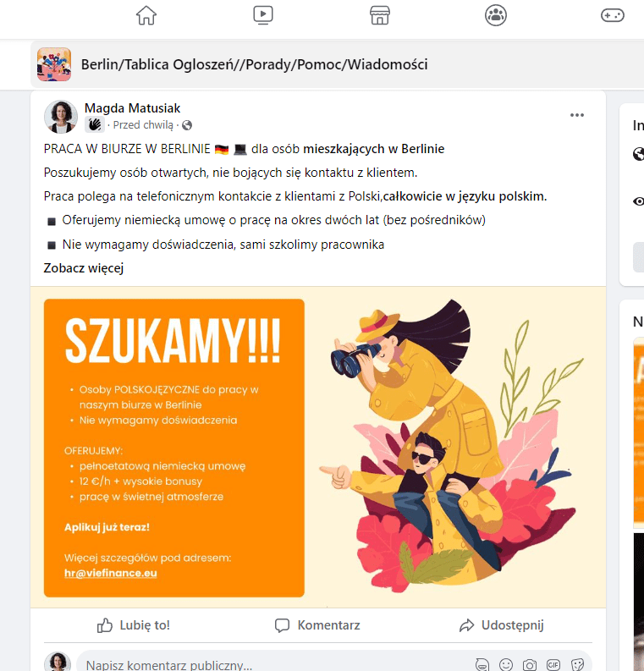
Task: Open the three-dot post options menu
Action: pos(577,115)
